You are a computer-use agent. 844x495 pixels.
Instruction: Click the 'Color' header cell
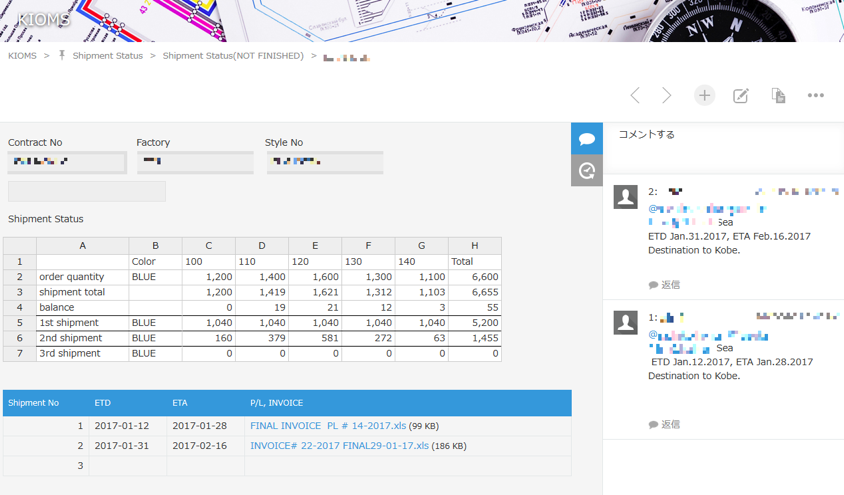[155, 261]
